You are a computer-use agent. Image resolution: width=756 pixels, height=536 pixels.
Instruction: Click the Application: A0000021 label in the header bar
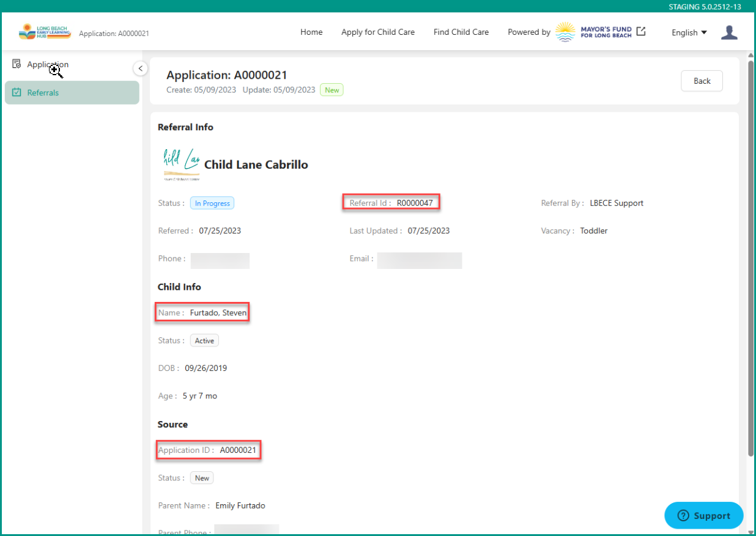coord(114,34)
